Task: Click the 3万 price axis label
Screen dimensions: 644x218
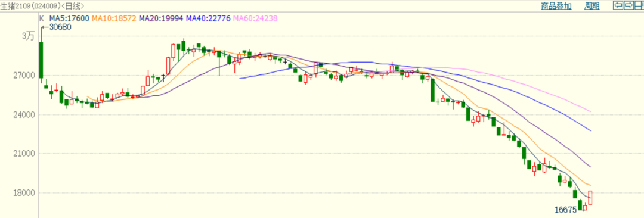Action: click(x=29, y=36)
